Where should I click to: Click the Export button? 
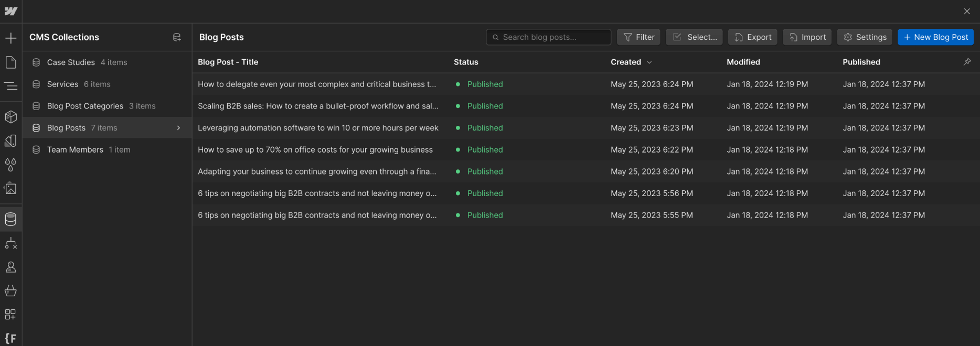pos(752,37)
